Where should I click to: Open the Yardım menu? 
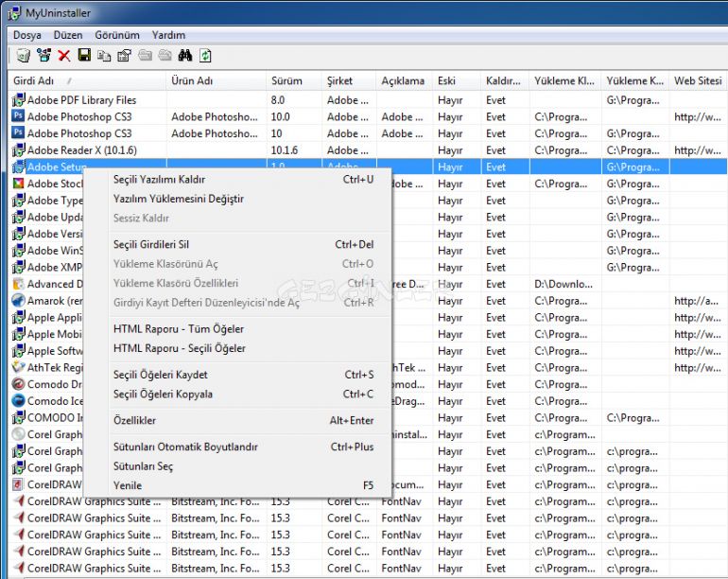point(169,35)
